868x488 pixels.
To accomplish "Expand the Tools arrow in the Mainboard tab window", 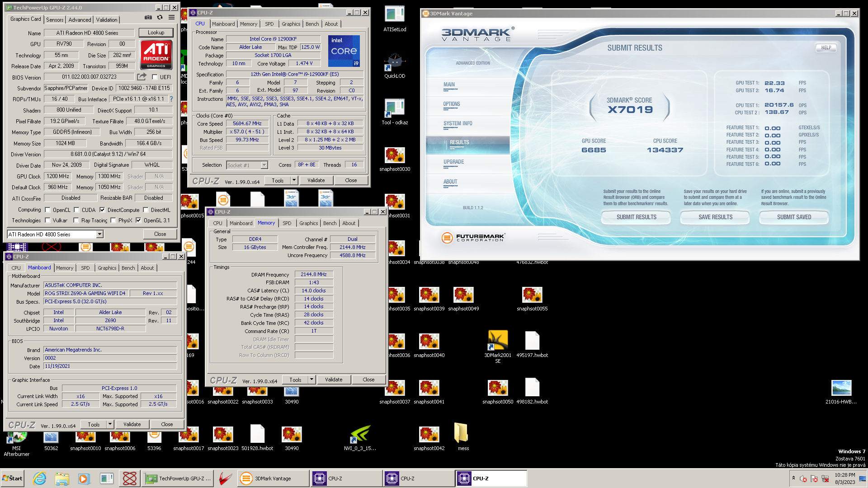I will 110,424.
